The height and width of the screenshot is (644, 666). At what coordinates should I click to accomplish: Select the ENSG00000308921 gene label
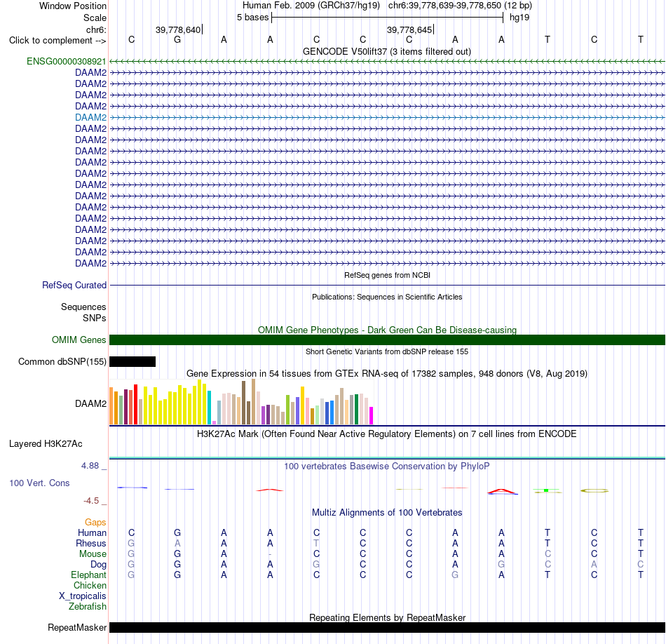pos(67,61)
